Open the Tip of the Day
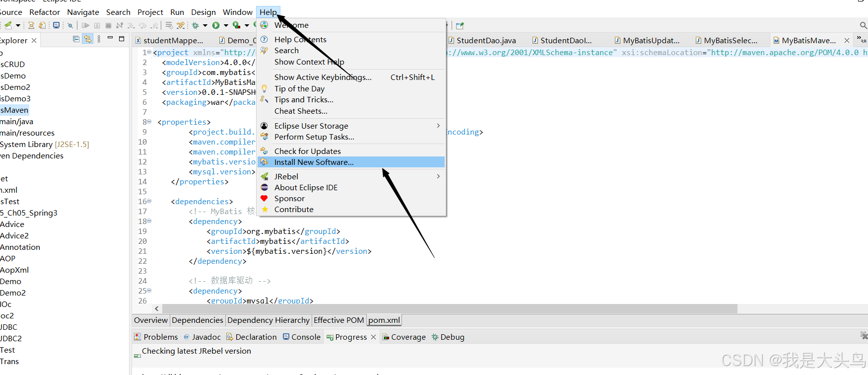868x375 pixels. click(351, 88)
